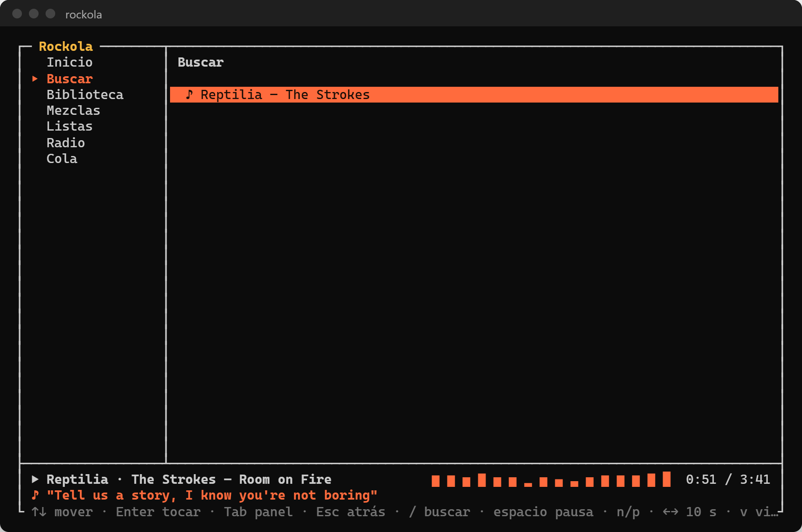This screenshot has height=532, width=802.
Task: Click the leftmost window control dot
Action: 17,14
